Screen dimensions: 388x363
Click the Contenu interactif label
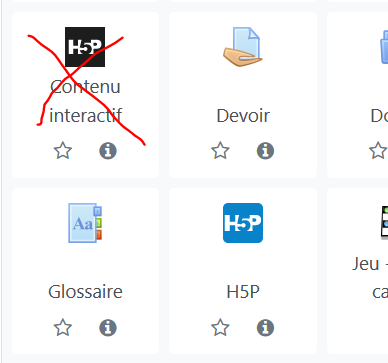tap(85, 101)
